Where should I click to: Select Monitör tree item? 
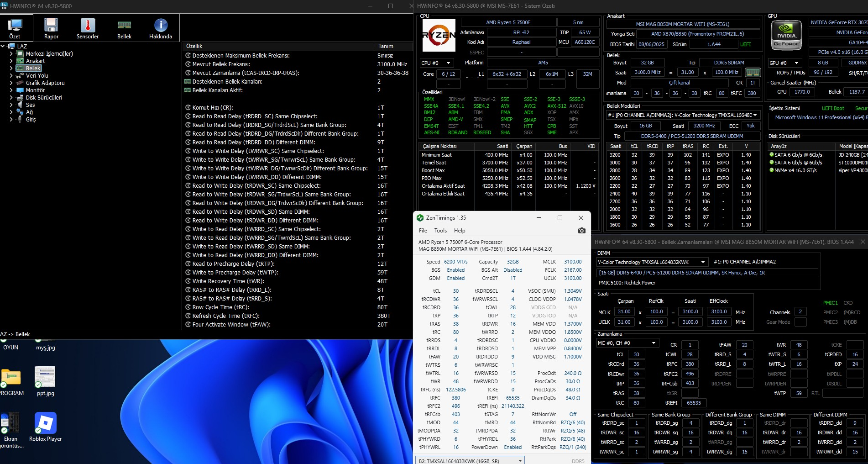(x=35, y=90)
